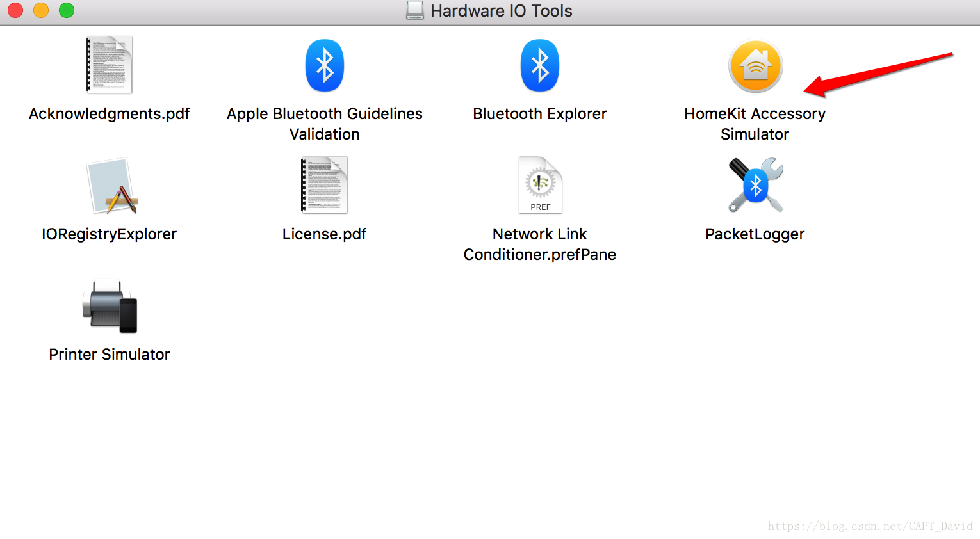Click the "PacketLogger" label text

(x=755, y=234)
